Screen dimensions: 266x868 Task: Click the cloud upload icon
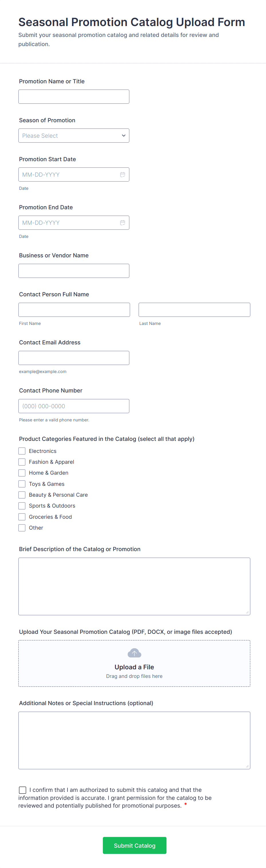(x=134, y=653)
